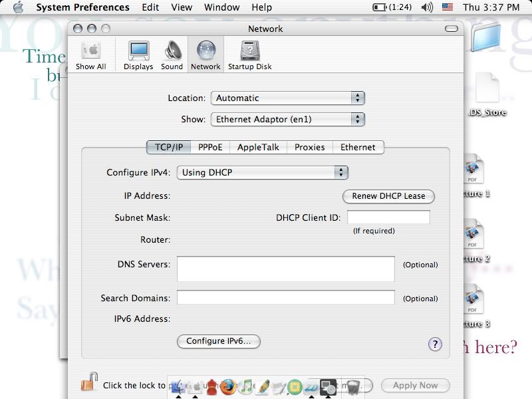This screenshot has height=399, width=532.
Task: Open the Displays preference pane
Action: (138, 55)
